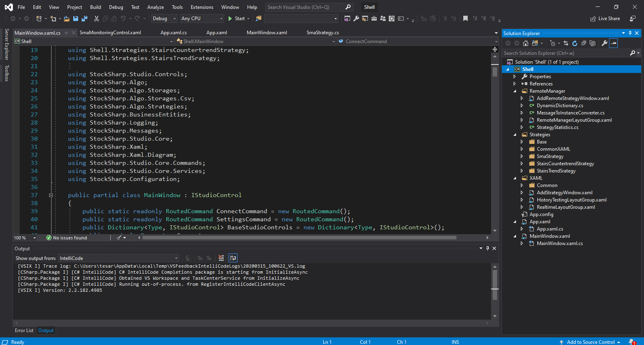Image resolution: width=644 pixels, height=345 pixels.
Task: Toggle Show All Files in Solution Explorer
Action: click(592, 43)
